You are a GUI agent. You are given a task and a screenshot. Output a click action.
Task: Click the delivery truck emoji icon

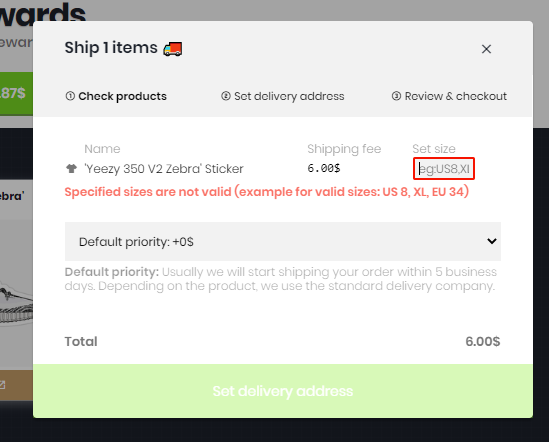pos(173,48)
